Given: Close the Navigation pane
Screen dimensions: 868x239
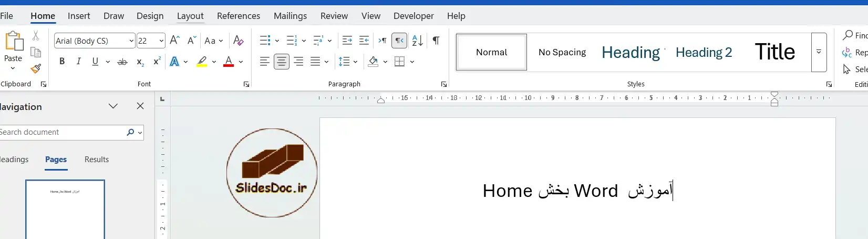Looking at the screenshot, I should pyautogui.click(x=140, y=106).
